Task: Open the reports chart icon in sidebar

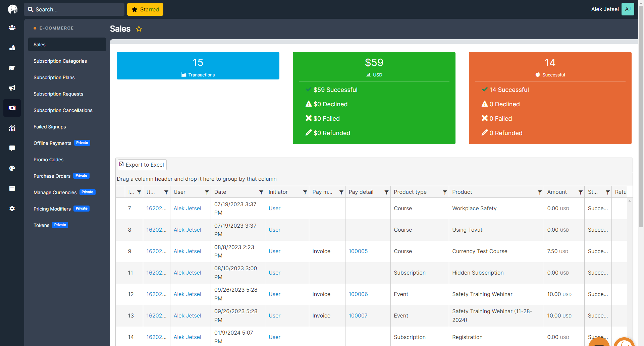Action: pos(12,128)
